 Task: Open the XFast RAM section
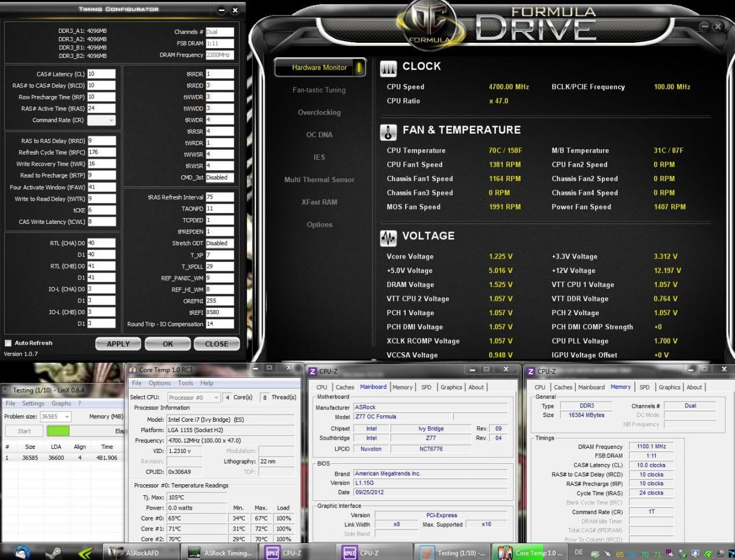click(319, 202)
